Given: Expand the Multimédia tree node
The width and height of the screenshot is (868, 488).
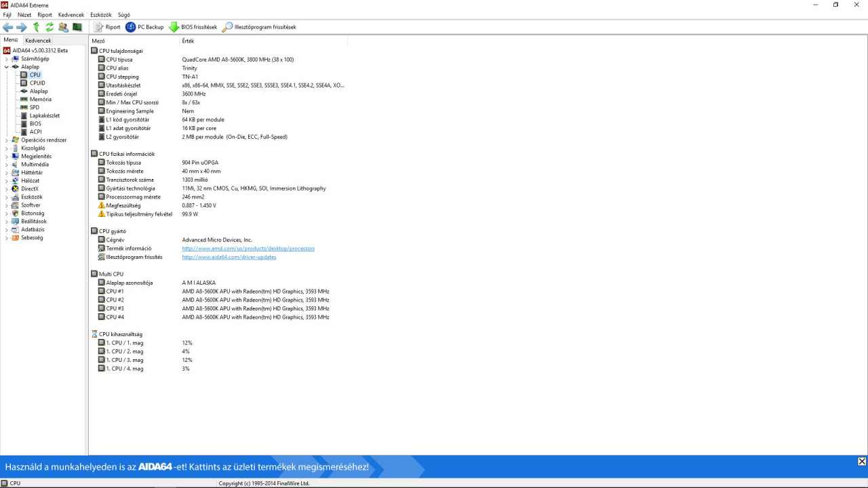Looking at the screenshot, I should coord(7,165).
